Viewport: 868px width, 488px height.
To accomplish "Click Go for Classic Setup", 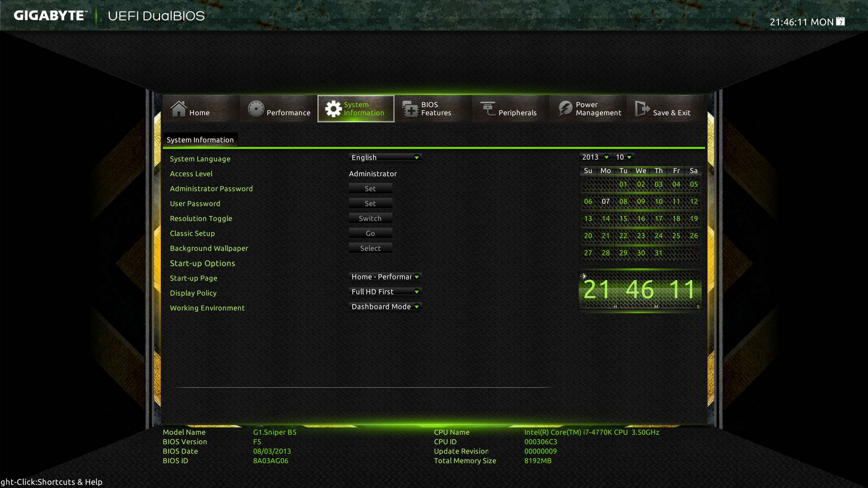I will 370,233.
